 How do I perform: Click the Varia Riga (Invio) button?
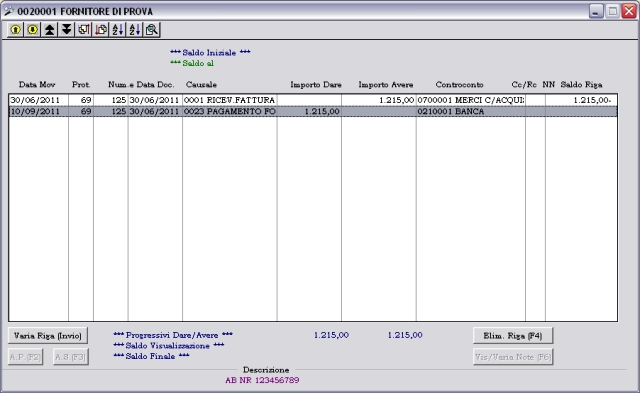(x=48, y=336)
